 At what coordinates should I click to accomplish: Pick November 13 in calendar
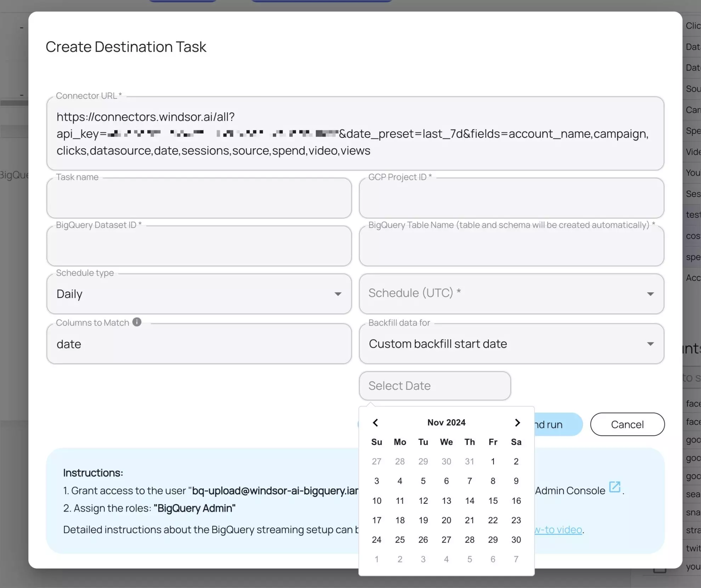[446, 501]
